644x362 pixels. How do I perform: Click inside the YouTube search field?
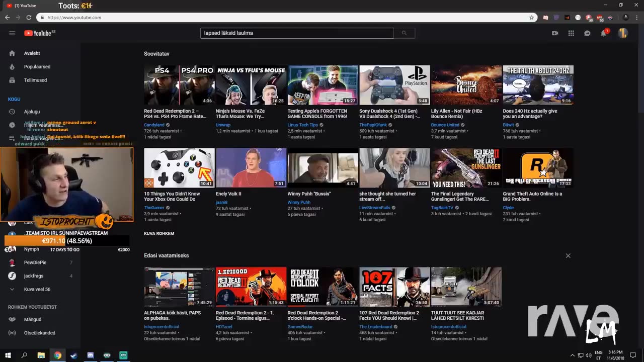click(297, 33)
